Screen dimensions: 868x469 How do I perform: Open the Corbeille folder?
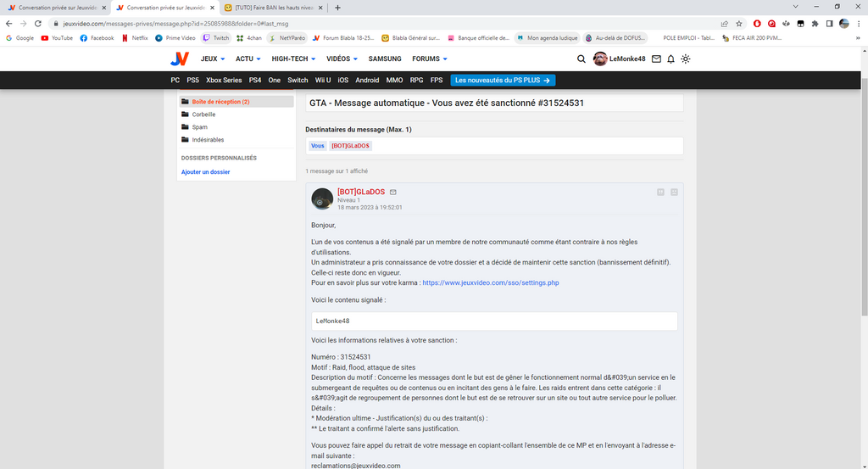(203, 114)
